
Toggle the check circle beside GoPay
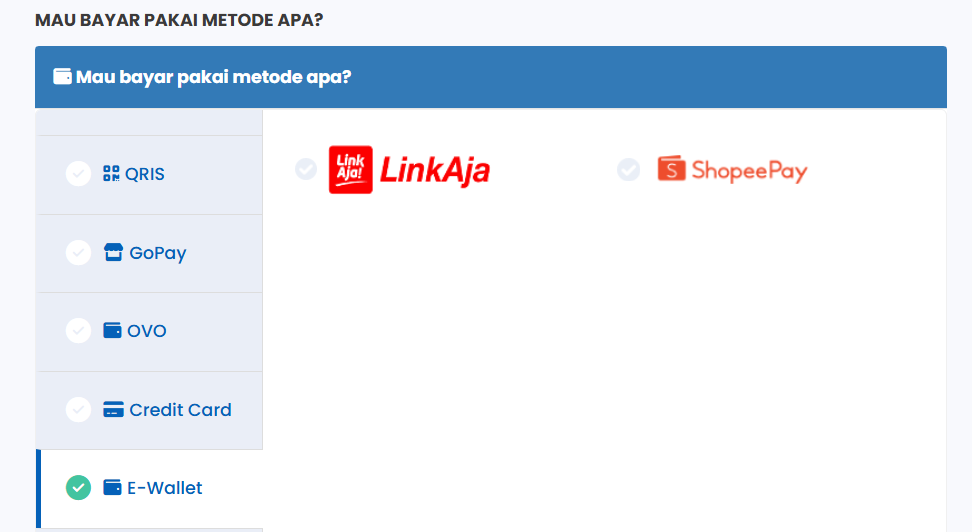(78, 253)
